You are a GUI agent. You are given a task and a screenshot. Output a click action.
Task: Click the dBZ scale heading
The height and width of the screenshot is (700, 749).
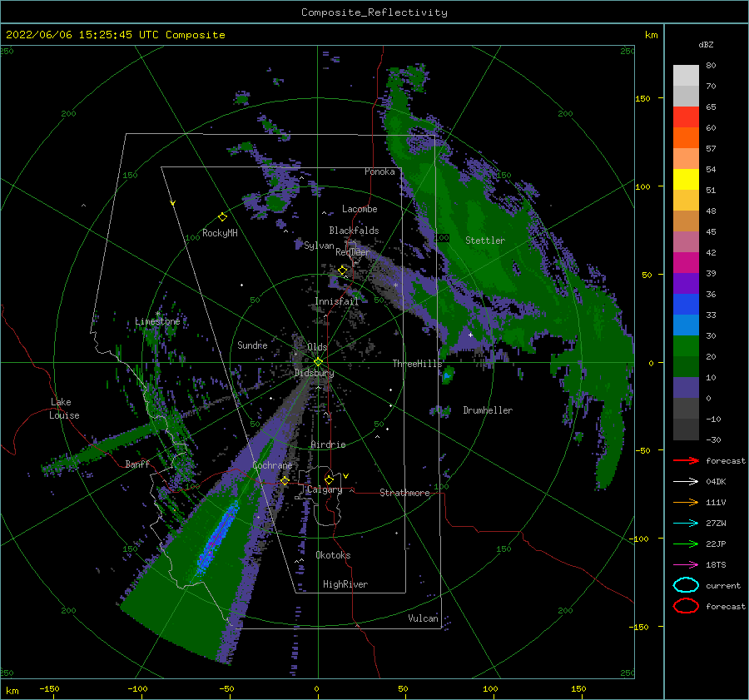click(x=706, y=45)
